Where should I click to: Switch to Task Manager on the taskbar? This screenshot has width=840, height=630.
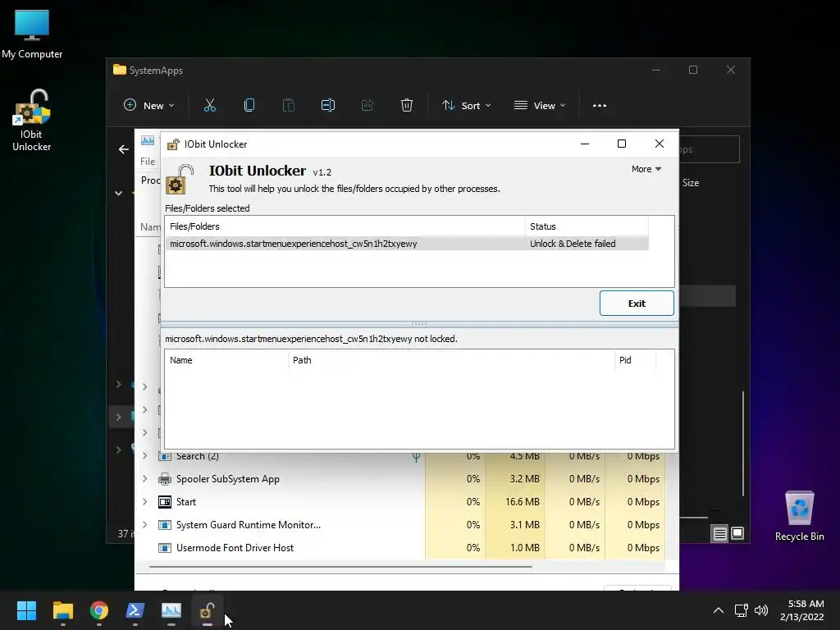tap(171, 610)
